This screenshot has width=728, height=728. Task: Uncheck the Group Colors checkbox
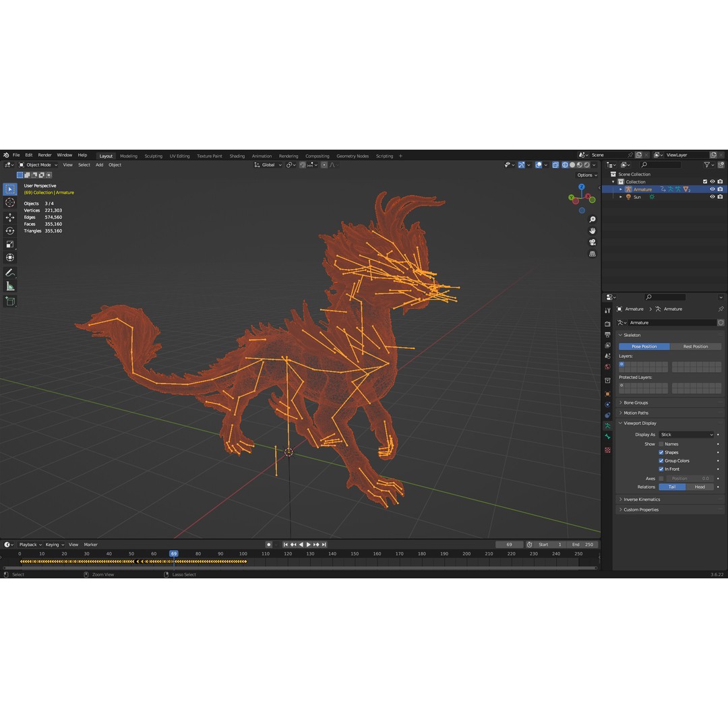click(x=661, y=461)
